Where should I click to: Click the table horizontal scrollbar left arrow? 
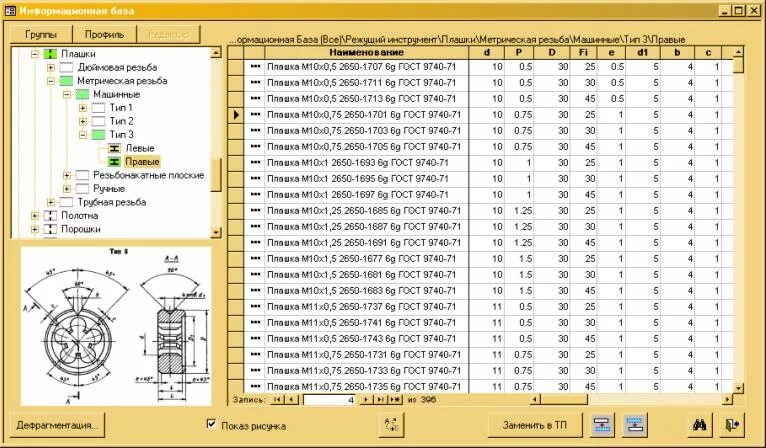[535, 400]
